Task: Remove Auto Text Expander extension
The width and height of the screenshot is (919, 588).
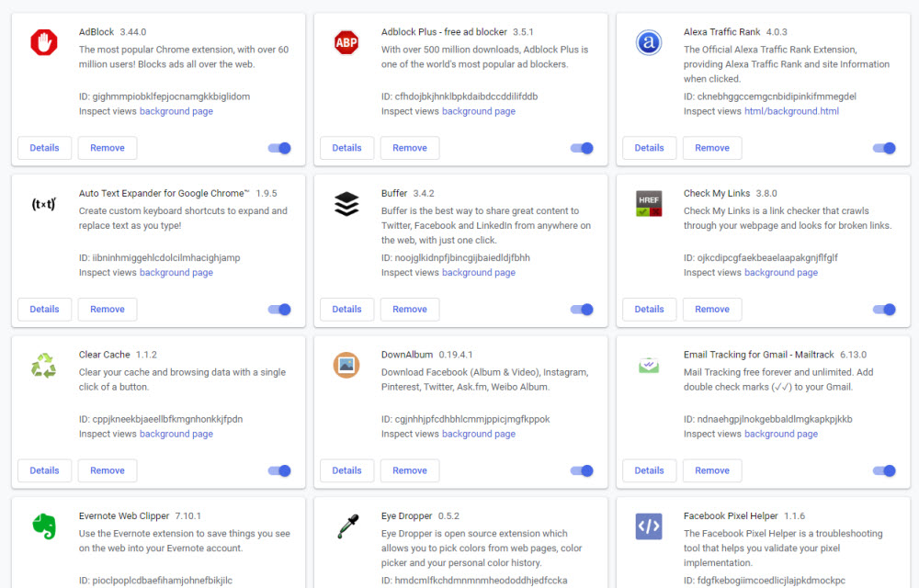Action: [108, 310]
